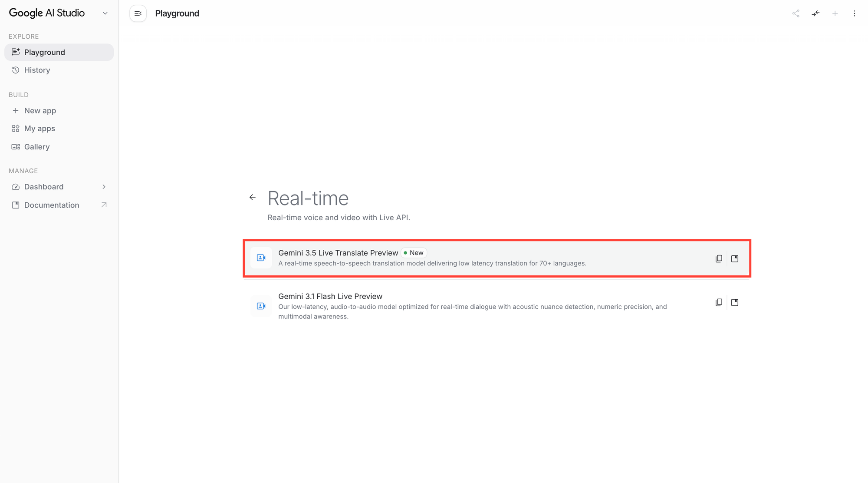The height and width of the screenshot is (483, 868).
Task: Click the New badge on Gemini 3.5
Action: pyautogui.click(x=414, y=253)
